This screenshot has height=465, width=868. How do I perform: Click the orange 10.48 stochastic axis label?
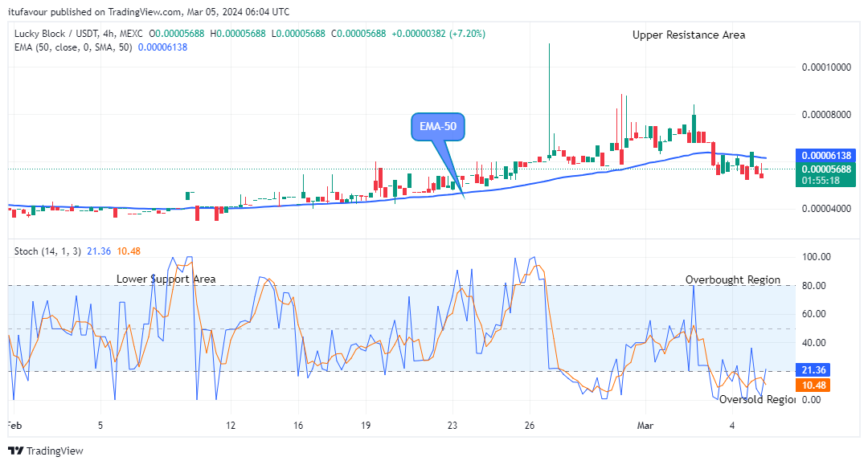[813, 385]
